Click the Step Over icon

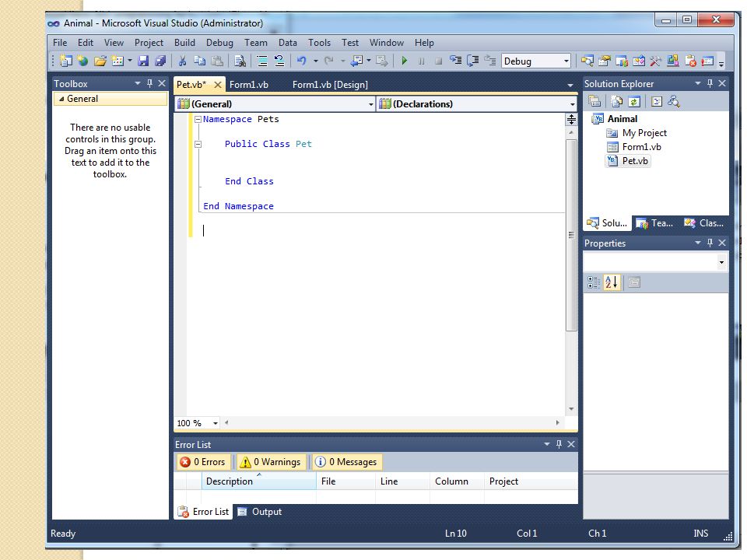[472, 61]
